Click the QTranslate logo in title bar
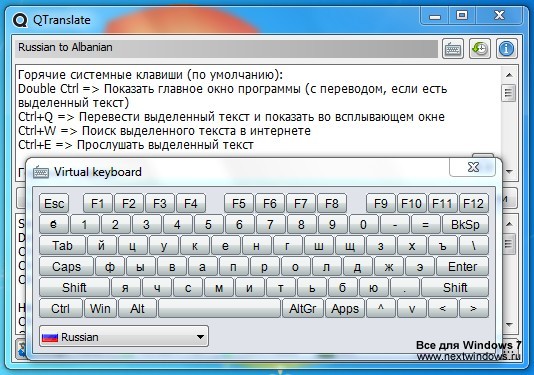The width and height of the screenshot is (534, 375). click(20, 20)
